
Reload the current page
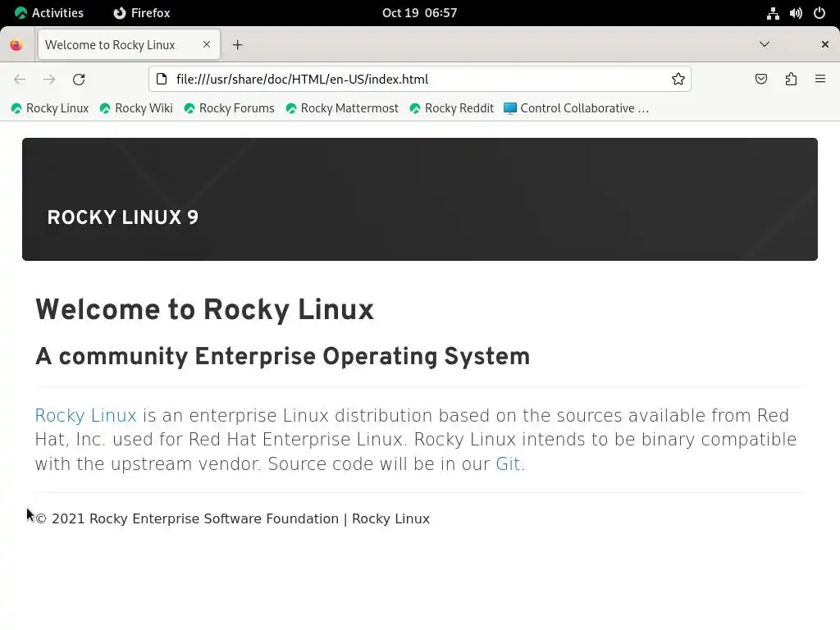click(79, 80)
